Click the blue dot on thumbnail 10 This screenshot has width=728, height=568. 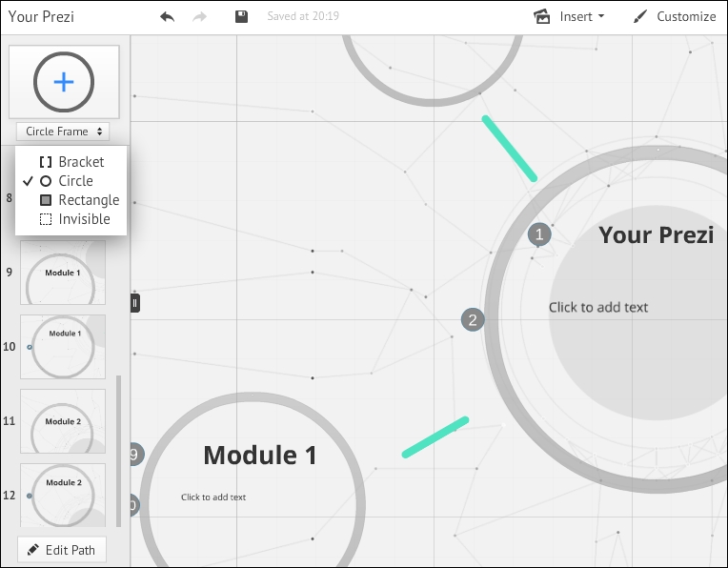point(30,347)
